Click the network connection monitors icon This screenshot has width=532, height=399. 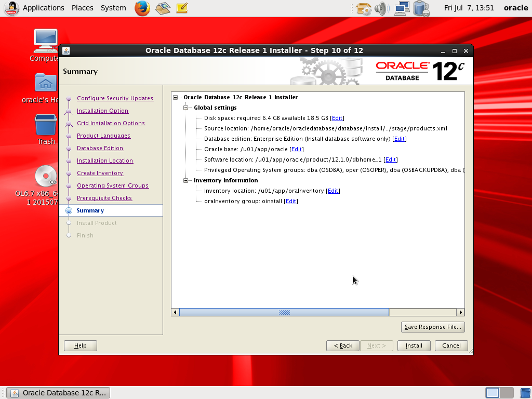click(x=402, y=8)
